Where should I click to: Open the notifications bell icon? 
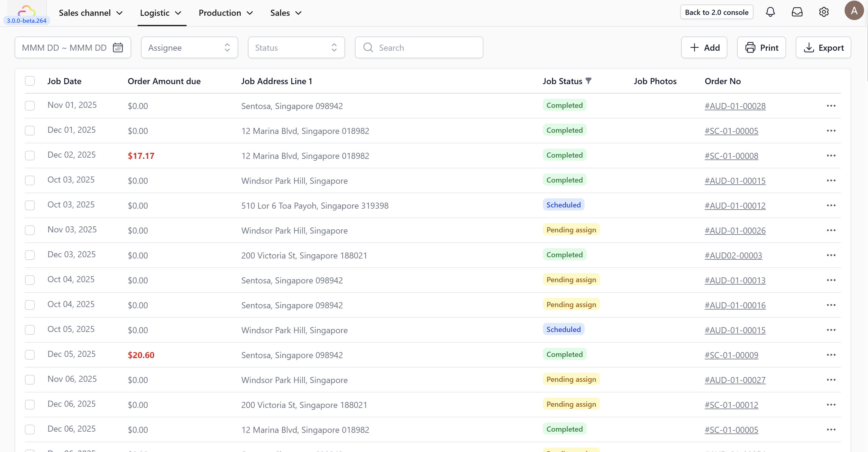pos(770,12)
